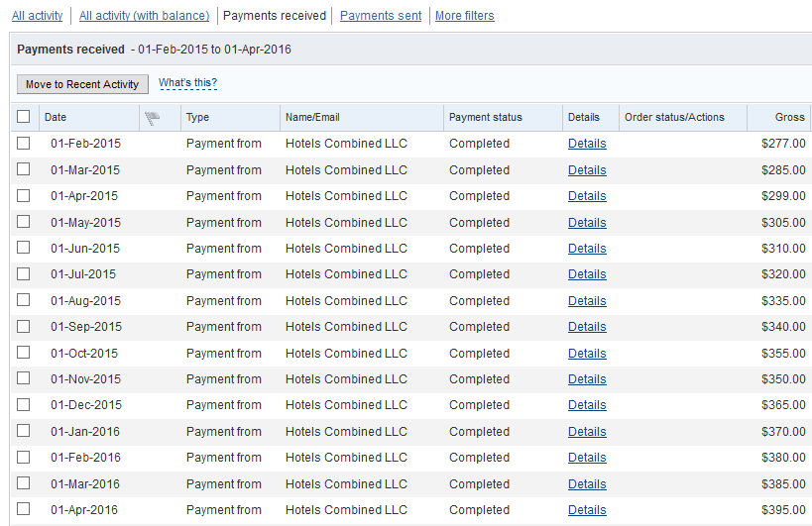The height and width of the screenshot is (526, 812).
Task: Mark the 01-Aug-2015 payment checkbox
Action: click(24, 300)
